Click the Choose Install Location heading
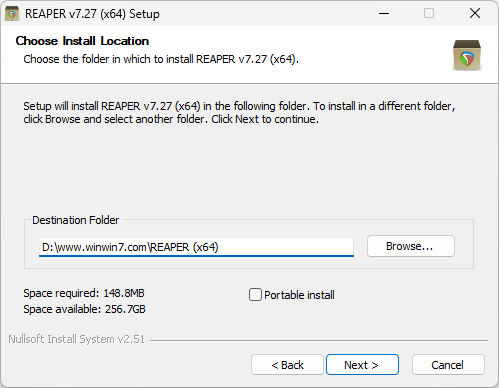 pyautogui.click(x=82, y=41)
